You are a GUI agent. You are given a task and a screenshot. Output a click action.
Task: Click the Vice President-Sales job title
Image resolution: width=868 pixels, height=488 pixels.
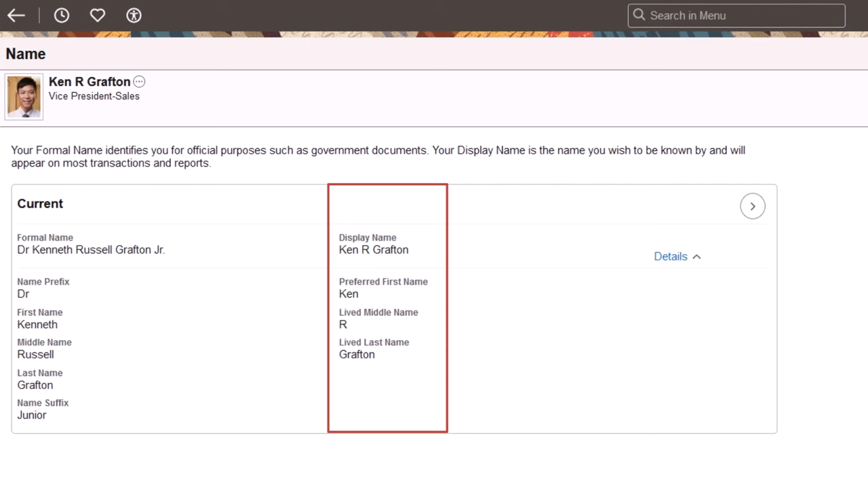[94, 96]
